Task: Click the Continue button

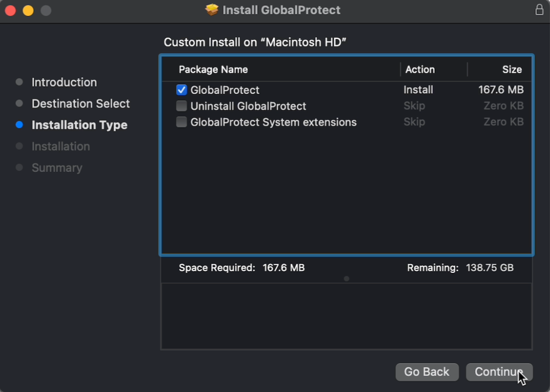Action: (x=499, y=372)
